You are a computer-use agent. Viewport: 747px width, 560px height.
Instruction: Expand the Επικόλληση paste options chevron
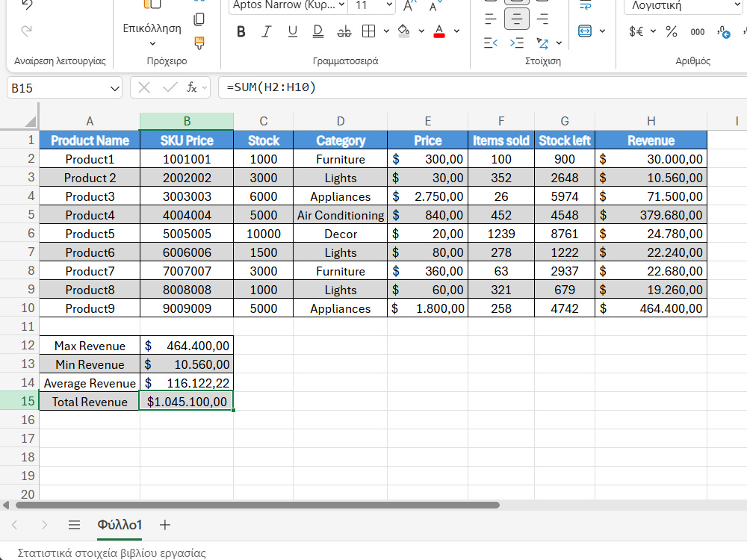152,44
